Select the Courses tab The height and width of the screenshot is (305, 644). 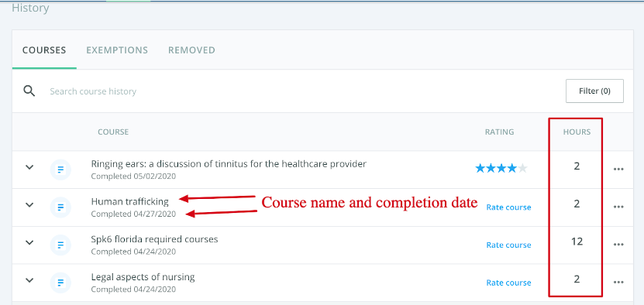[44, 50]
